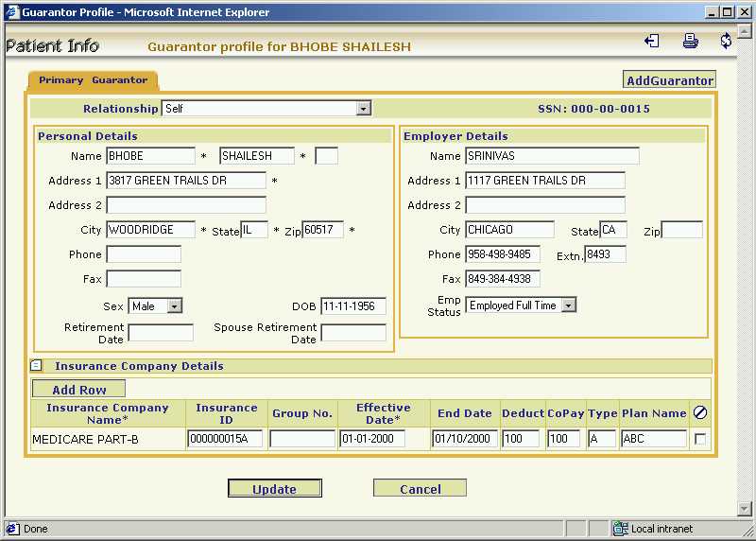Click the employer Address 2 field
The height and width of the screenshot is (541, 756).
545,205
